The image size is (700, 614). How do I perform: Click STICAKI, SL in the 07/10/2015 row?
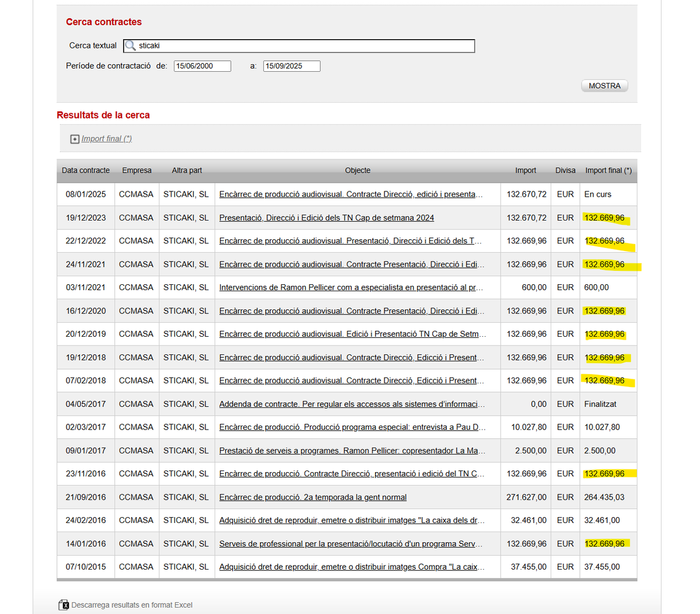186,567
